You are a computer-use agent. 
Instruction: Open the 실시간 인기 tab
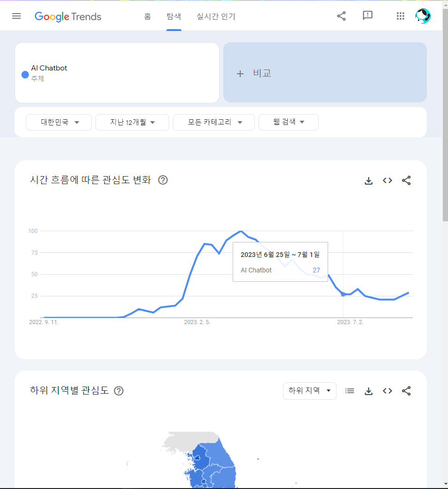216,16
